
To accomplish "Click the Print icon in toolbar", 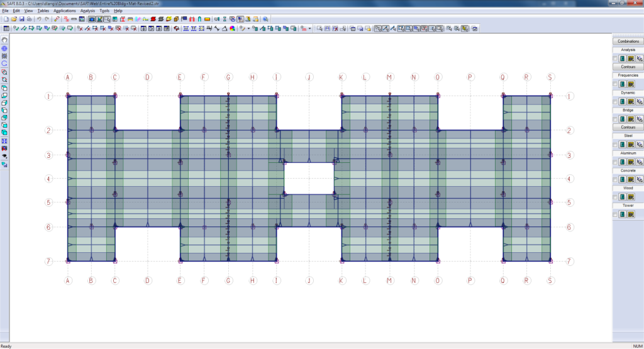I will pos(29,19).
